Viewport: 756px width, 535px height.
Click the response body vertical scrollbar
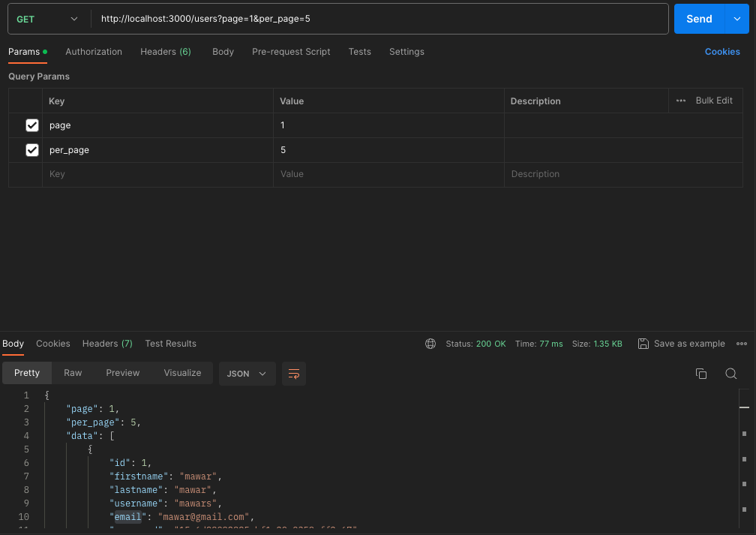click(745, 458)
